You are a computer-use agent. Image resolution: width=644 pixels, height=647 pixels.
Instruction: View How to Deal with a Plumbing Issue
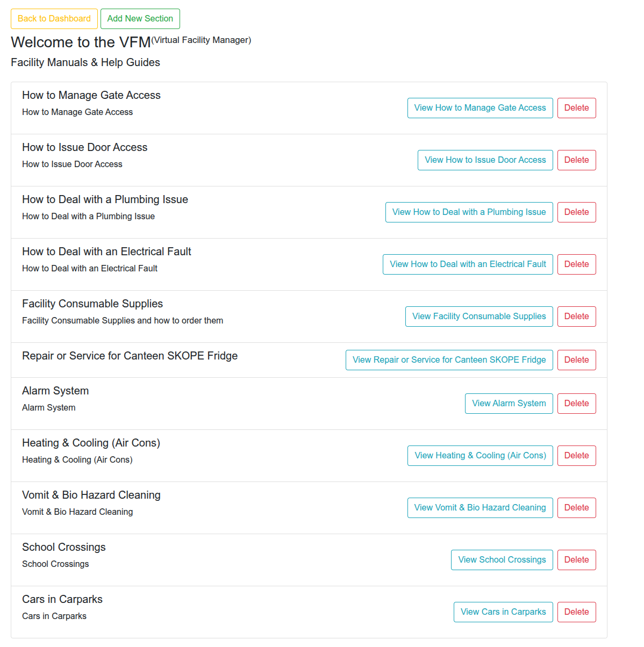tap(469, 212)
